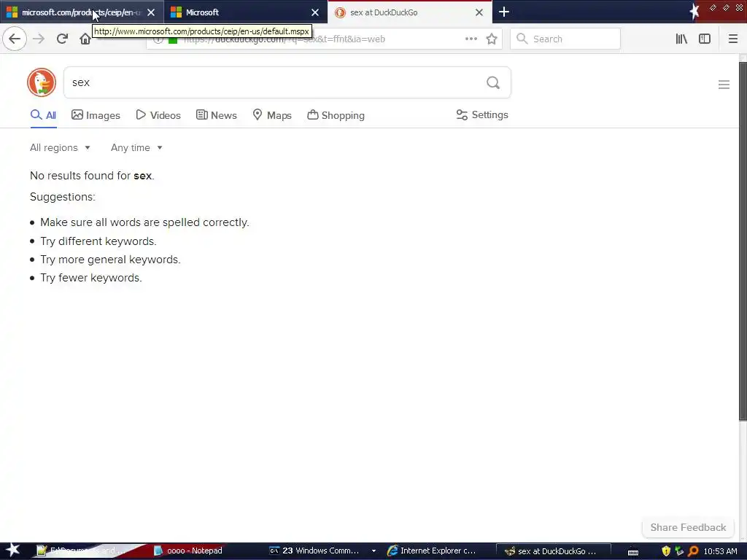The height and width of the screenshot is (560, 747).
Task: Click the 10:53 AM clock
Action: [720, 551]
